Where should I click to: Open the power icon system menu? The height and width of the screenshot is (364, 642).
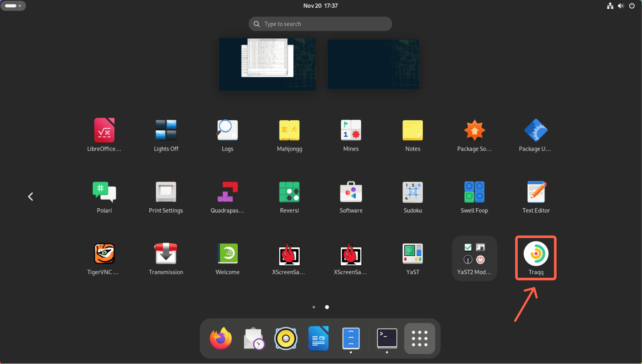632,6
